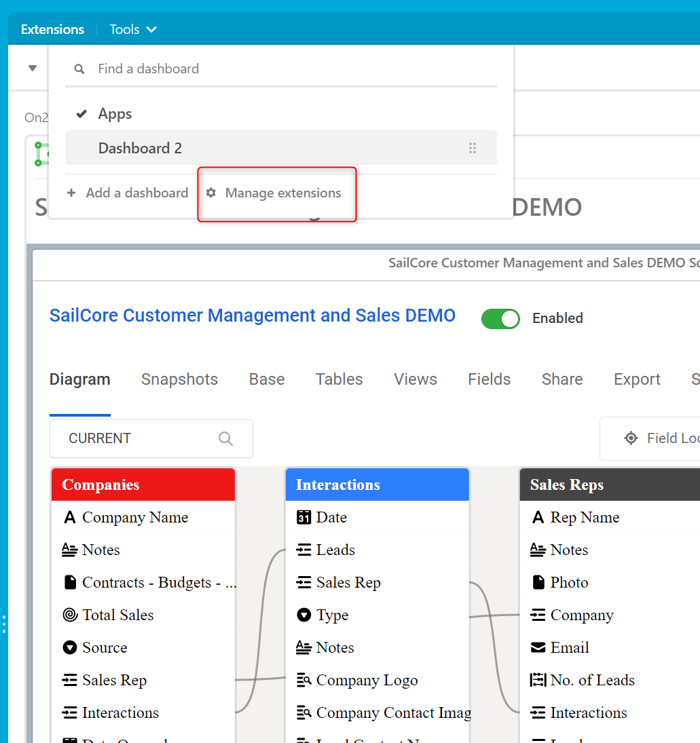Click the Field Locator crosshair icon
The image size is (700, 743).
tap(631, 438)
